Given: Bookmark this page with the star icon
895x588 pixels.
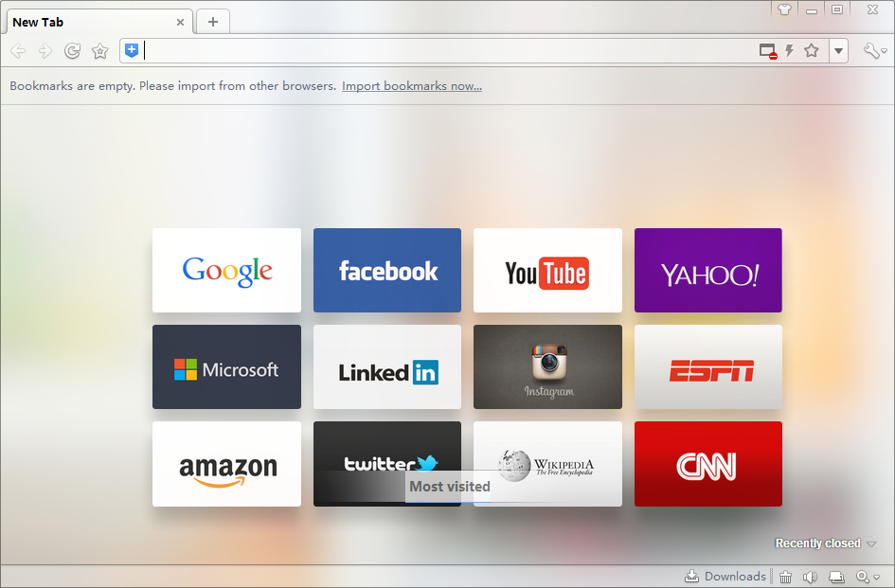Looking at the screenshot, I should click(x=812, y=51).
